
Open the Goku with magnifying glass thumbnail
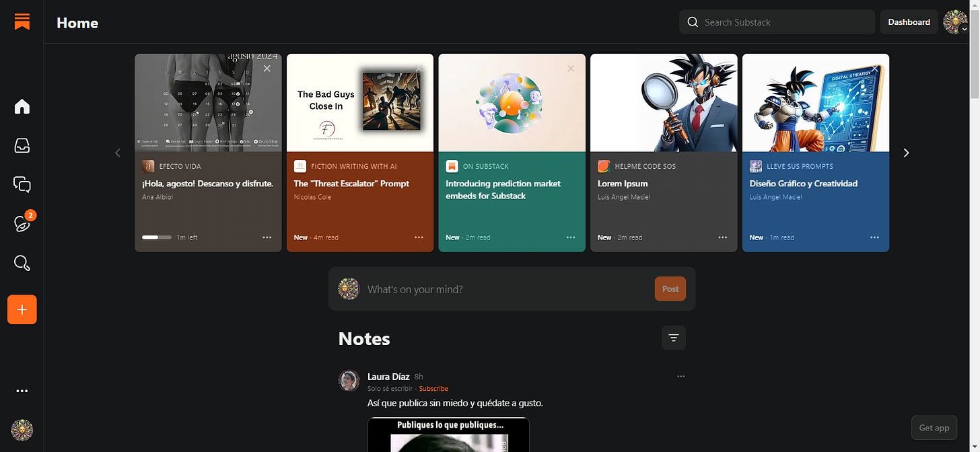pyautogui.click(x=664, y=103)
